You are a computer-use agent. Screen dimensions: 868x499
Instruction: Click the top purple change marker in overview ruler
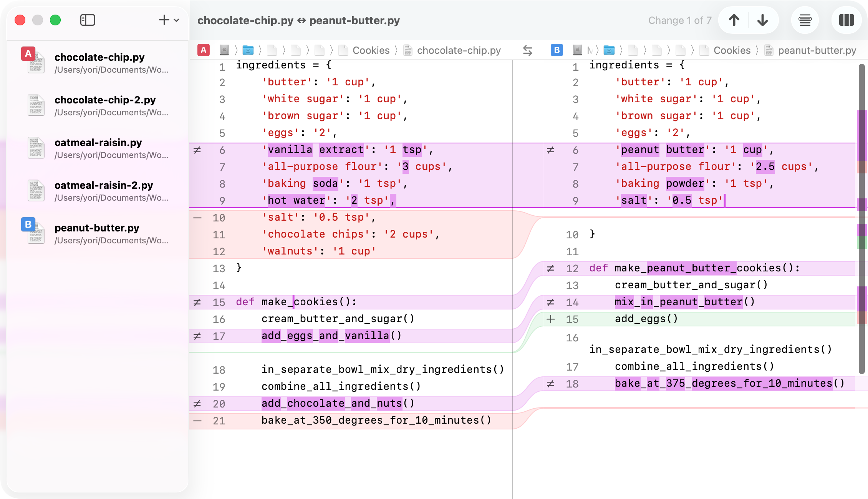pyautogui.click(x=862, y=135)
